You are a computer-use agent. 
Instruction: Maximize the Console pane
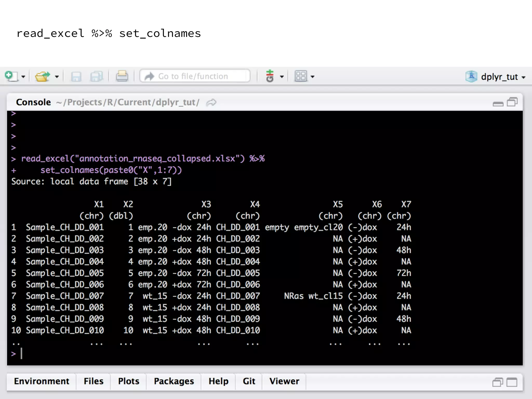pos(512,102)
